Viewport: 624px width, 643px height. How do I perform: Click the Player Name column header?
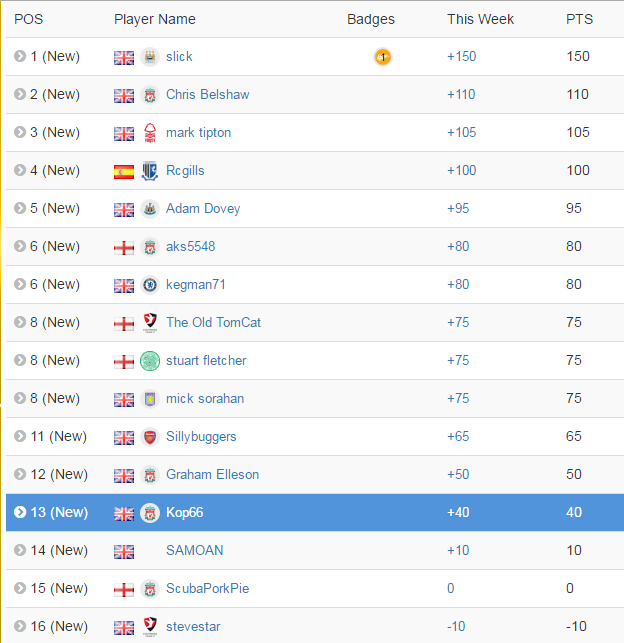pyautogui.click(x=155, y=19)
